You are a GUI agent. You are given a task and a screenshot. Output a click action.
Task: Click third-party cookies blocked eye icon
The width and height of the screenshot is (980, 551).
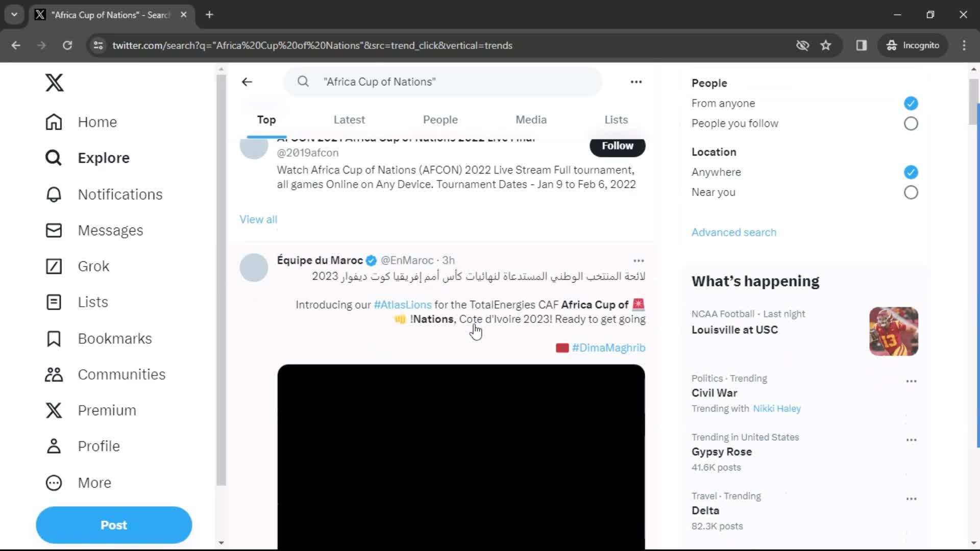[802, 45]
